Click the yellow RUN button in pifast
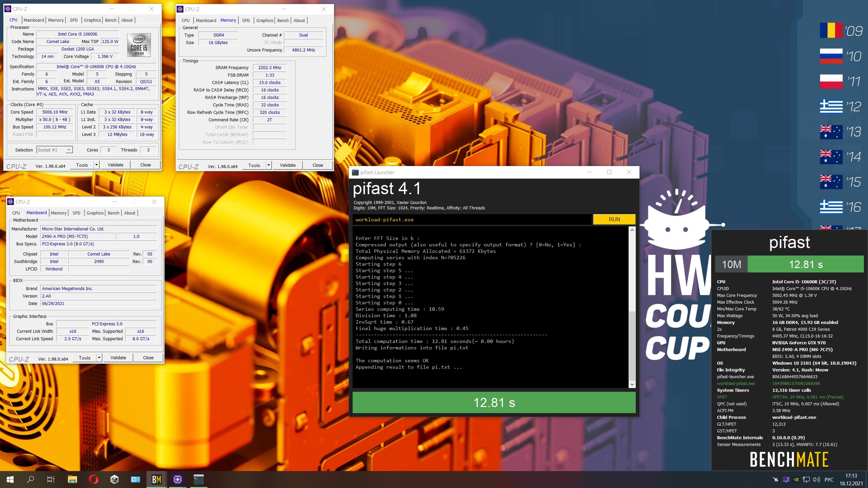Viewport: 868px width, 488px height. (x=614, y=219)
